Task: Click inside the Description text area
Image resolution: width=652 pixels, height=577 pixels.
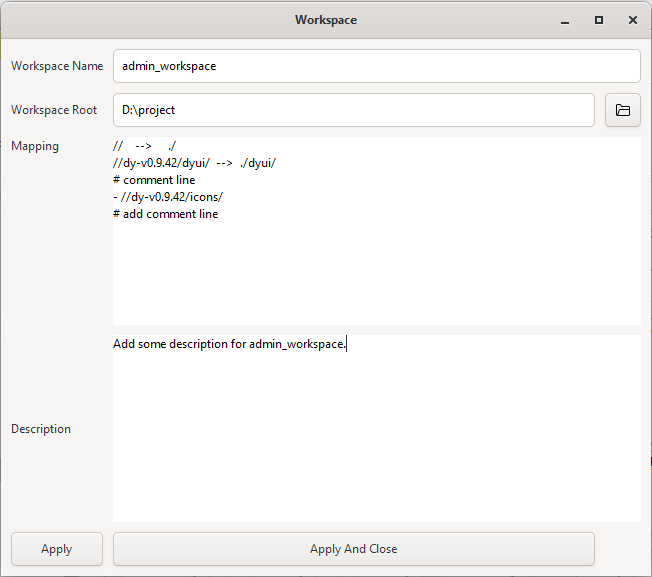Action: coord(376,429)
